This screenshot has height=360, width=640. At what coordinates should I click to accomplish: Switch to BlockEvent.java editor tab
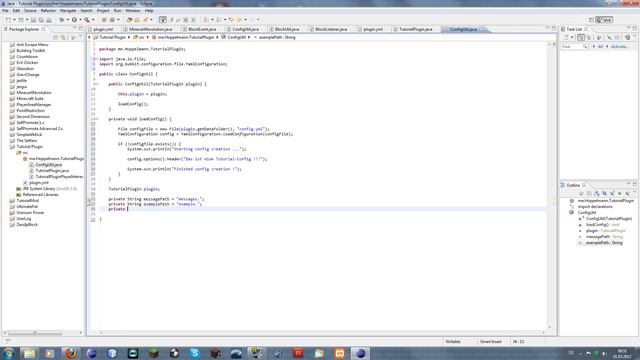click(x=202, y=29)
